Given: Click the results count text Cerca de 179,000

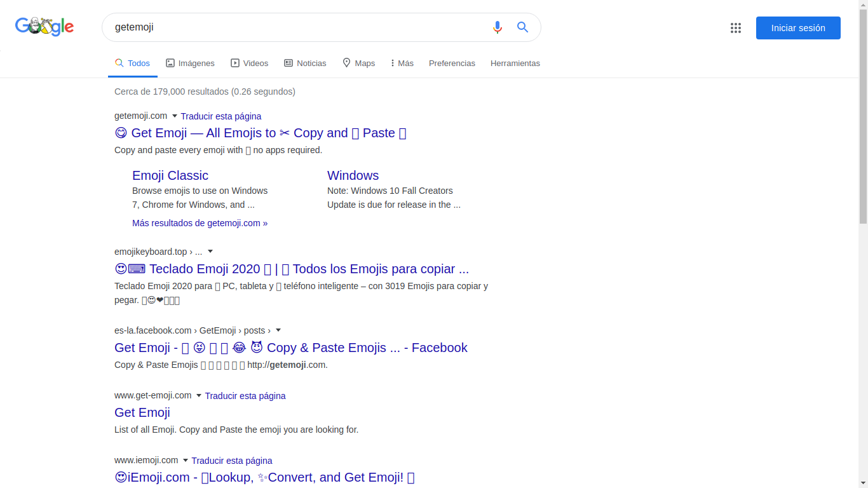Looking at the screenshot, I should [x=205, y=91].
